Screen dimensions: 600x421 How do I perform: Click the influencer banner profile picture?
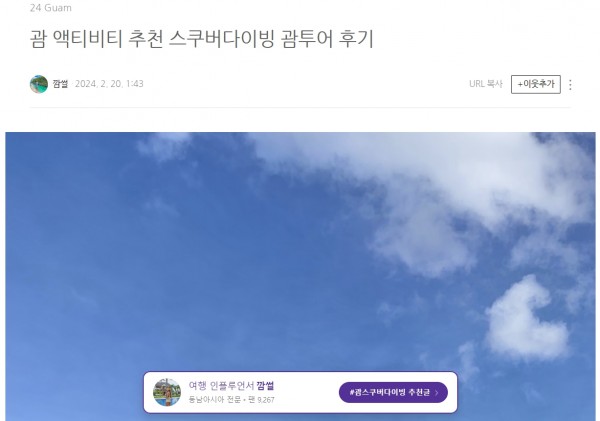167,392
